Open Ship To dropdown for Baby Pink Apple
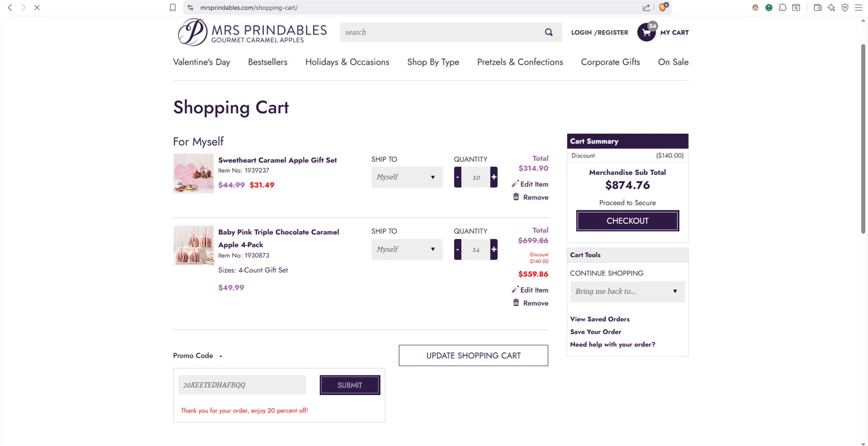Viewport: 868px width, 446px height. tap(407, 249)
